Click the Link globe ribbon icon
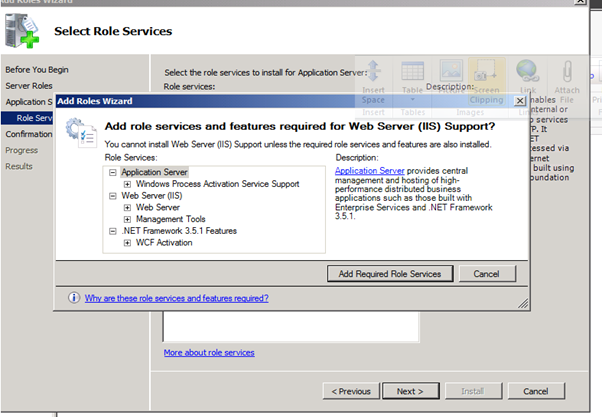This screenshot has height=417, width=602. [528, 71]
